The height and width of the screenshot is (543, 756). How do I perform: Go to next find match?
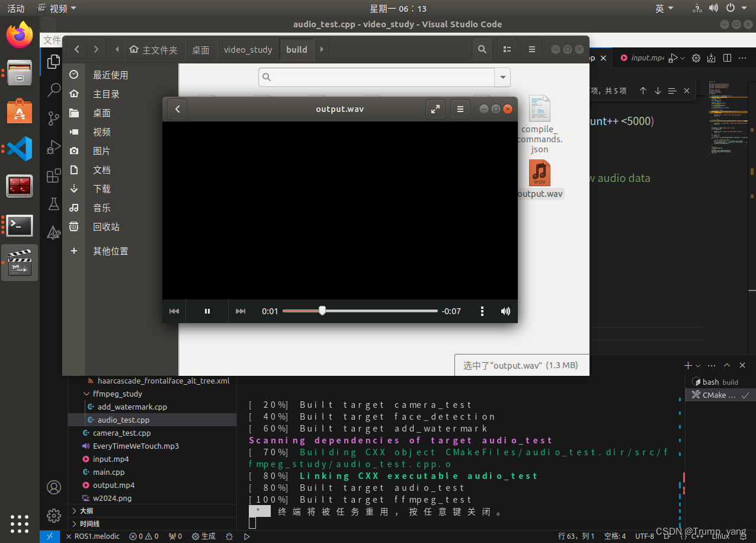658,91
